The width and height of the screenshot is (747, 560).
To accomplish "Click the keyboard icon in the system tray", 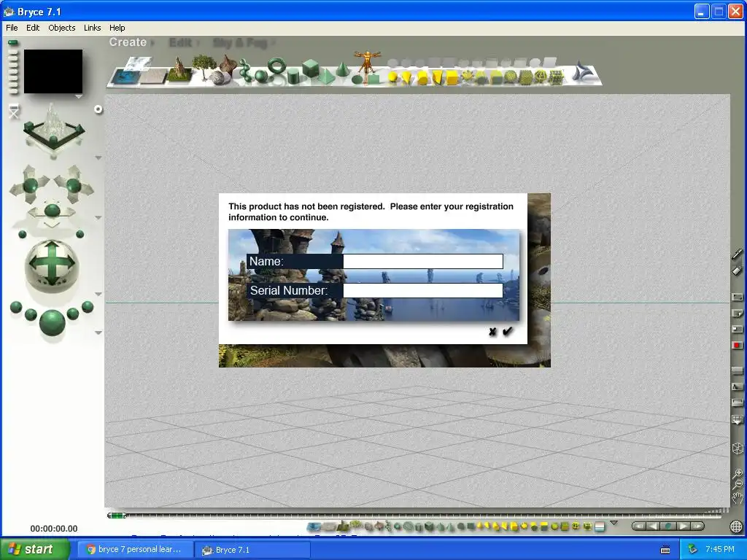I will (x=665, y=550).
